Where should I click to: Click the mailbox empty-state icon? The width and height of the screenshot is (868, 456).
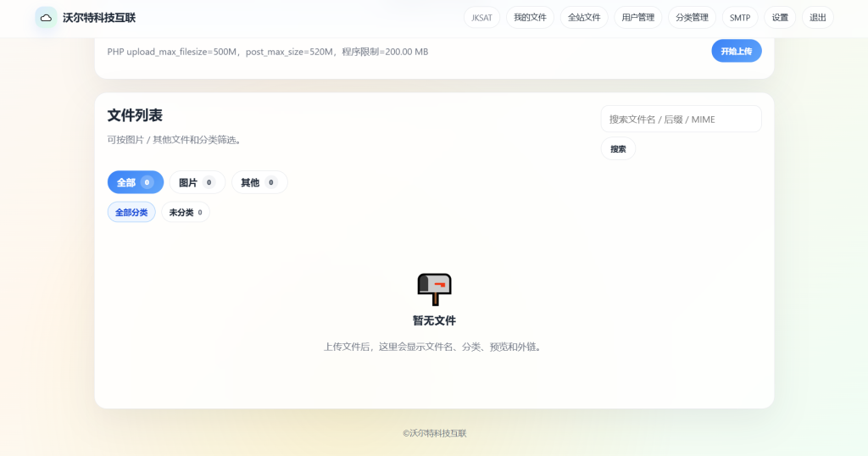pos(435,289)
